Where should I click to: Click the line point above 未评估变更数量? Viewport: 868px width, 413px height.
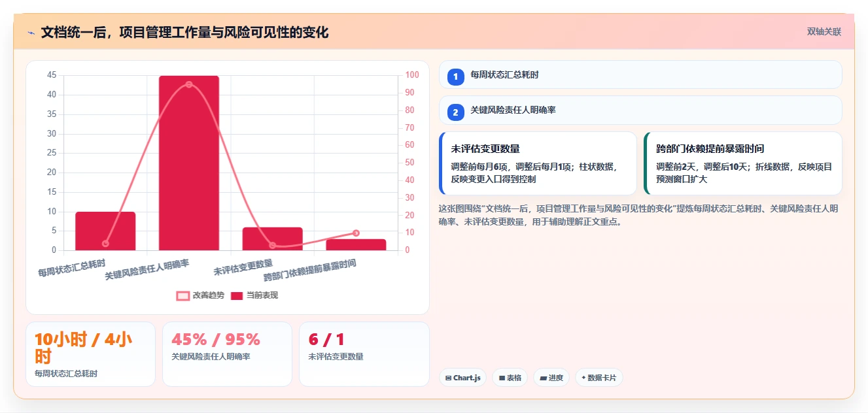coord(273,246)
